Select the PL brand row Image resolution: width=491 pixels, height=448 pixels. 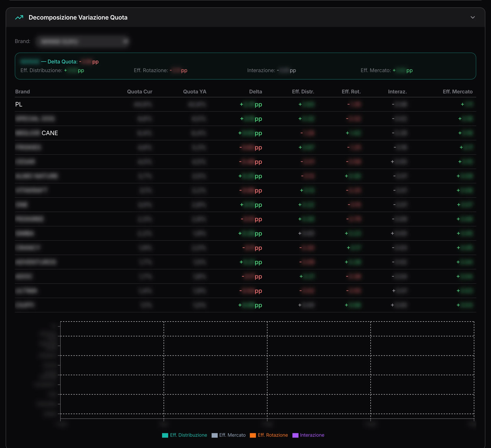point(245,104)
